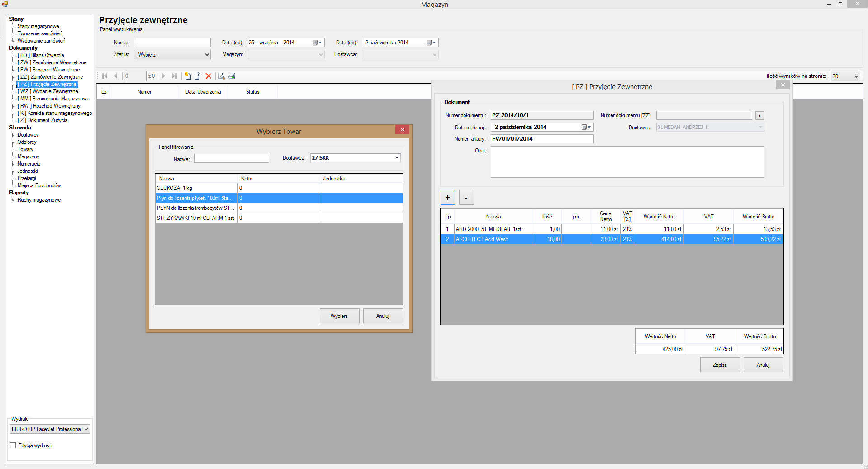Viewport: 868px width, 469px height.
Task: Select [MM] Przesunięcie Magazynowe
Action: point(53,99)
